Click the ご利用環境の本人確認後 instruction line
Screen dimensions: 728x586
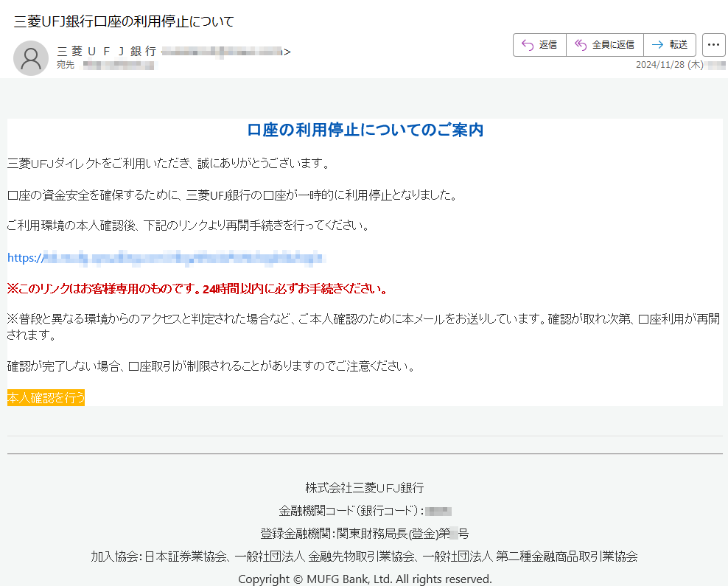pyautogui.click(x=189, y=226)
